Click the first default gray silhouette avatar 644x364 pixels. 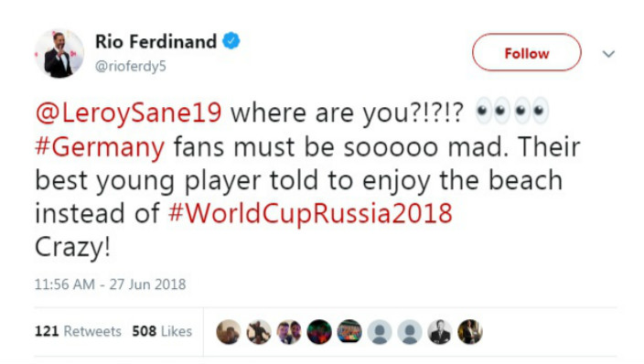(380, 332)
